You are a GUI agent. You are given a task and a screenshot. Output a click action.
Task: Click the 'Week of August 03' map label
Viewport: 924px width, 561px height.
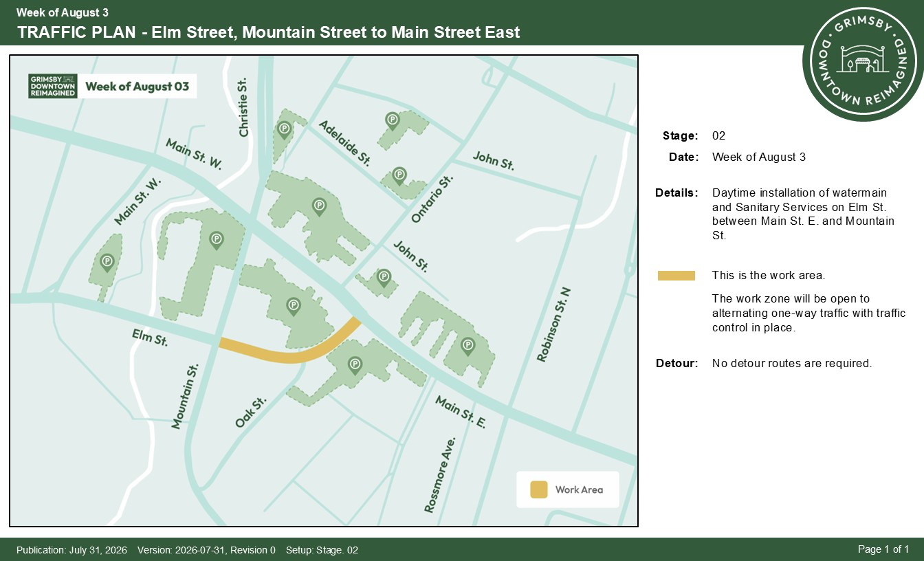tap(137, 87)
